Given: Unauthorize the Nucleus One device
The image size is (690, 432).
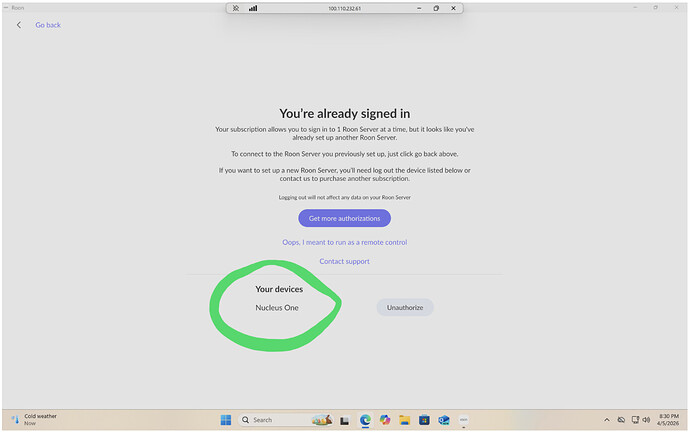Looking at the screenshot, I should pos(405,308).
